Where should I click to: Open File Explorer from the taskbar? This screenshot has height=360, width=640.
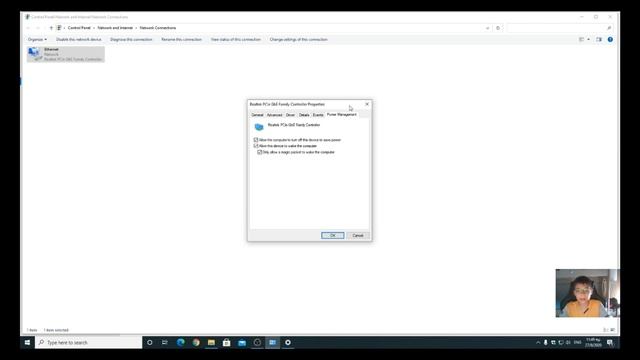click(x=211, y=342)
